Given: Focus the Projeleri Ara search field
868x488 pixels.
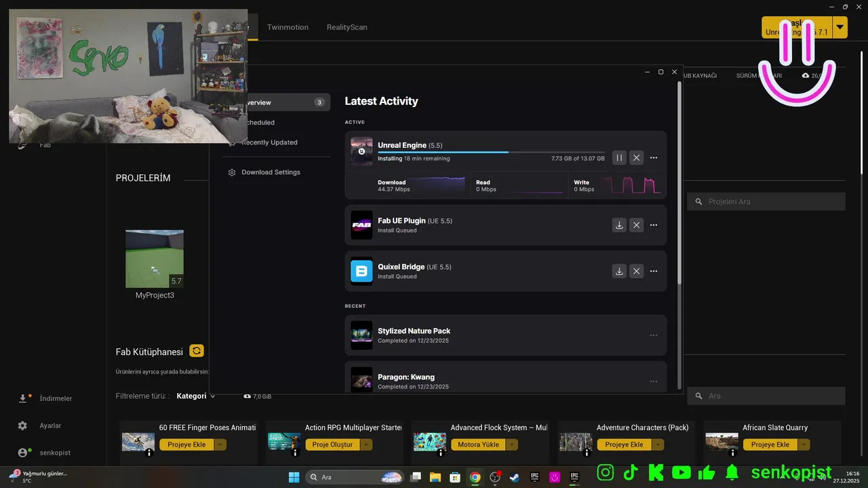Looking at the screenshot, I should tap(766, 201).
